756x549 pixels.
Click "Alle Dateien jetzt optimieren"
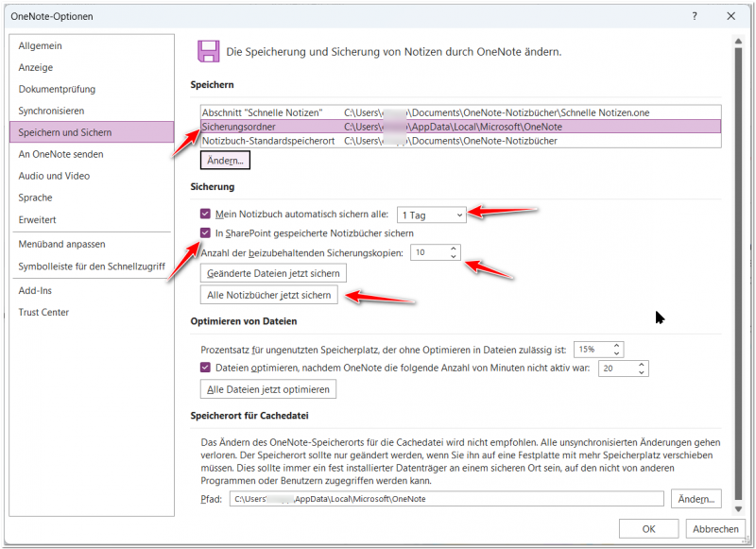pyautogui.click(x=269, y=388)
